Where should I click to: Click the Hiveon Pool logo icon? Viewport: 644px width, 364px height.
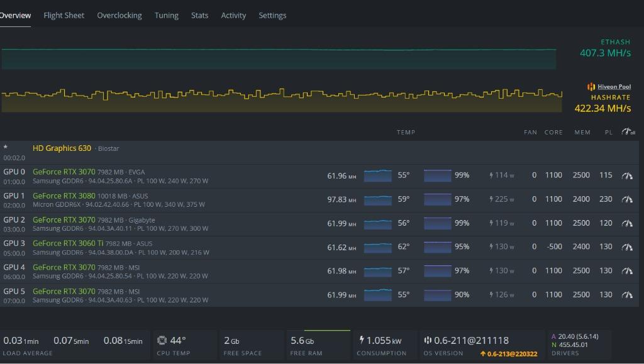(x=591, y=87)
